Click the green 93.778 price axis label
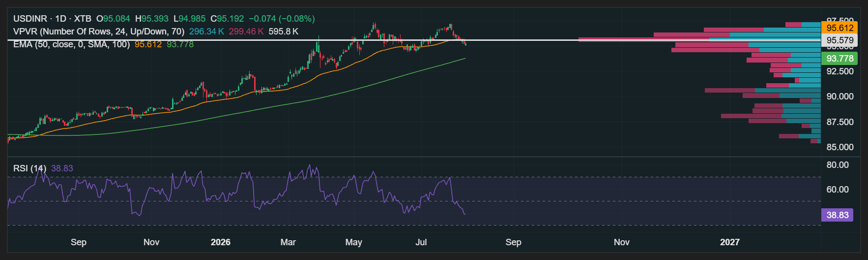Viewport: 868px width, 260px height. point(839,59)
